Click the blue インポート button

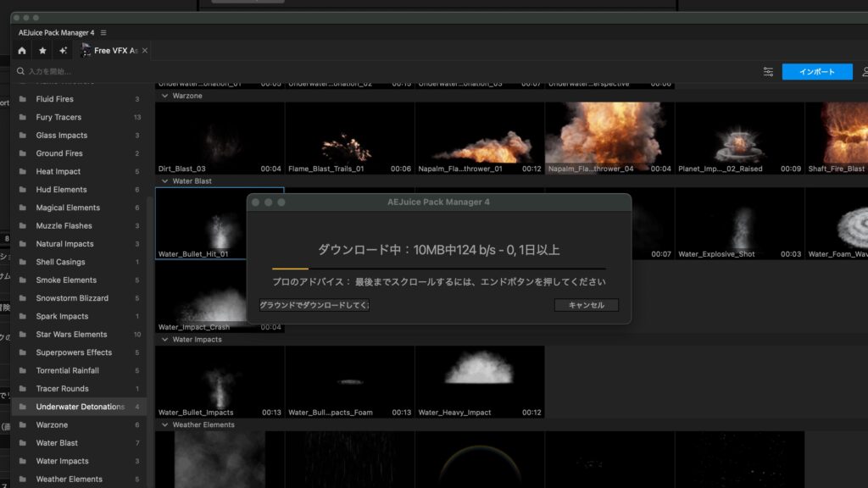817,72
